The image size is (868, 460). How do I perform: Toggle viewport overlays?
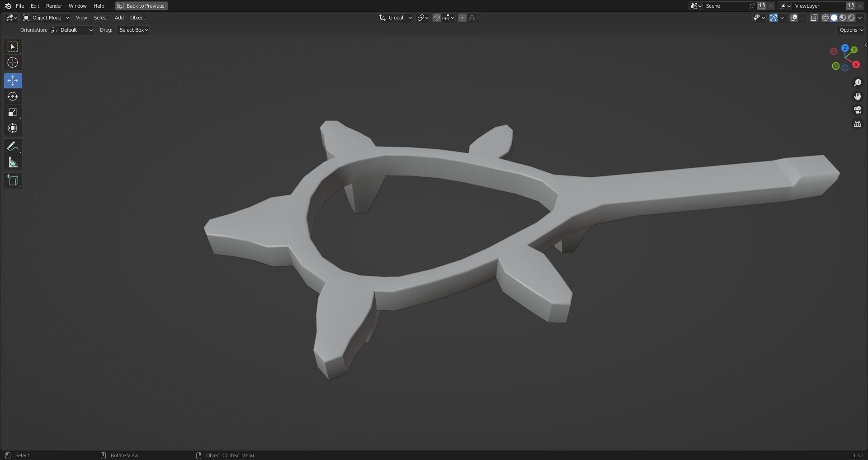coord(793,18)
